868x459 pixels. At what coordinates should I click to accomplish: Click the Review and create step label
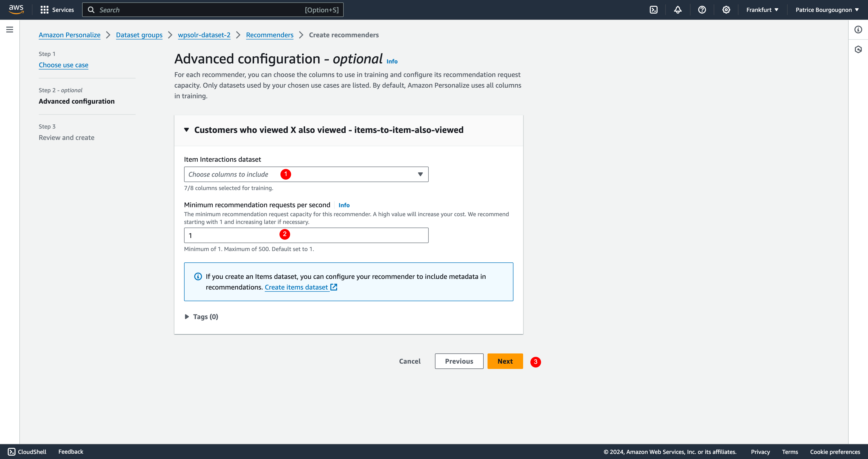pyautogui.click(x=66, y=138)
